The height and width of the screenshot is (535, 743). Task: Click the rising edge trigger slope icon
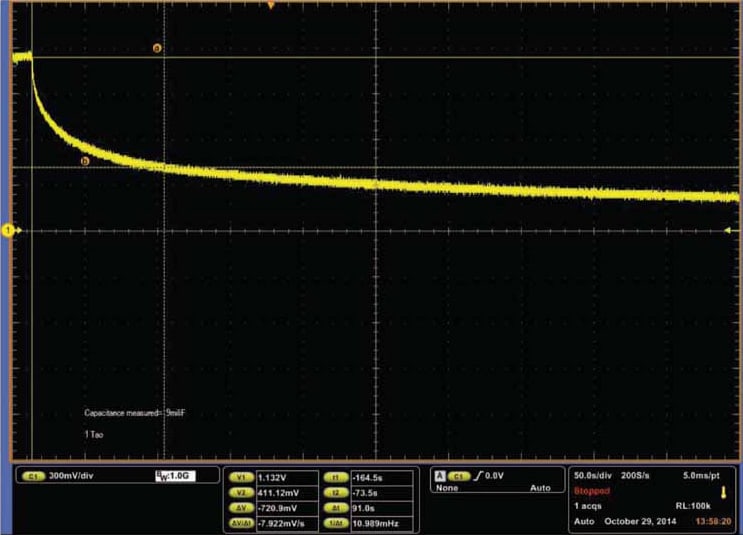(477, 475)
